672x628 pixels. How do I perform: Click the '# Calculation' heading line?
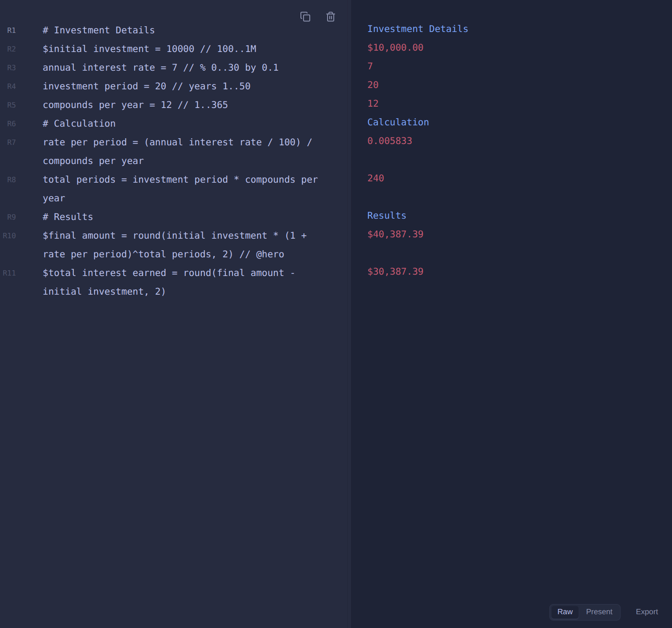point(79,124)
